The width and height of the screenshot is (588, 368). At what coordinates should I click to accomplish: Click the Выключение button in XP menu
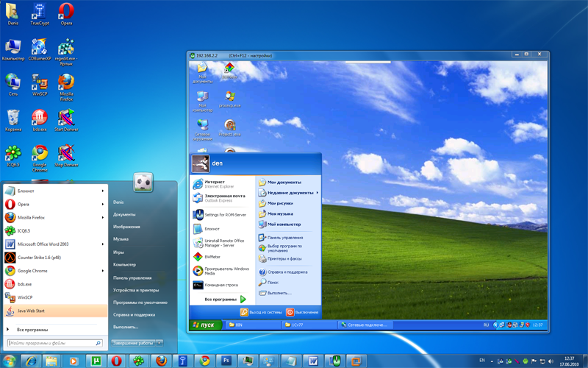[x=302, y=312]
